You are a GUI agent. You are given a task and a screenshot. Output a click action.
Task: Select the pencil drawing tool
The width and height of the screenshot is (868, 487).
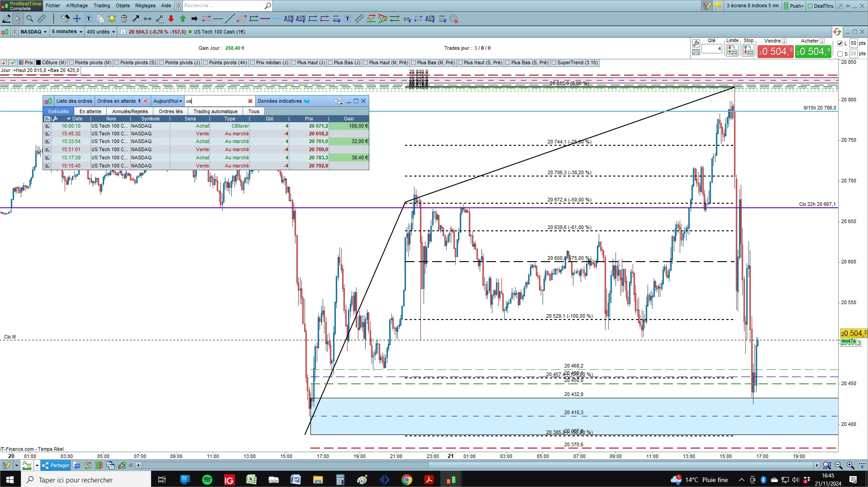pyautogui.click(x=6, y=19)
